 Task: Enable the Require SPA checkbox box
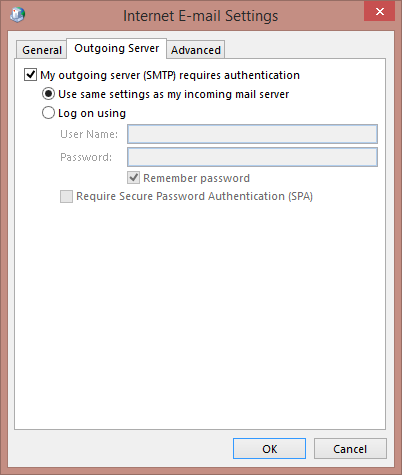coord(66,196)
